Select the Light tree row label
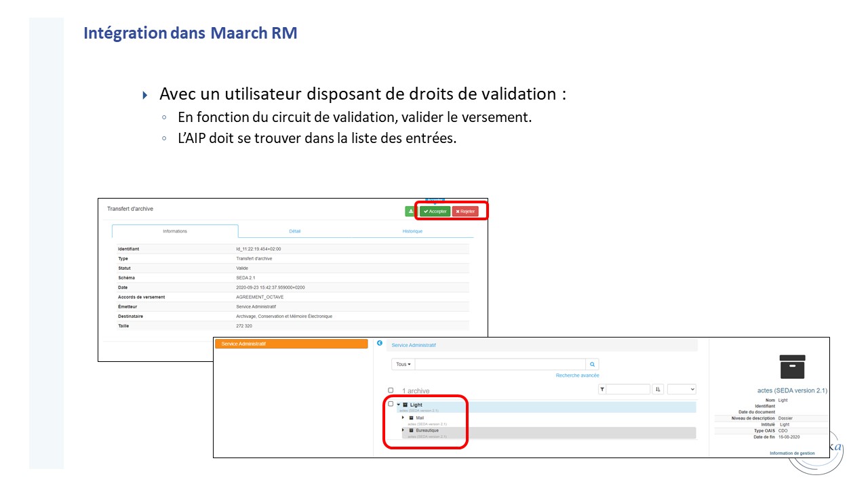Image resolution: width=868 pixels, height=488 pixels. pyautogui.click(x=416, y=405)
